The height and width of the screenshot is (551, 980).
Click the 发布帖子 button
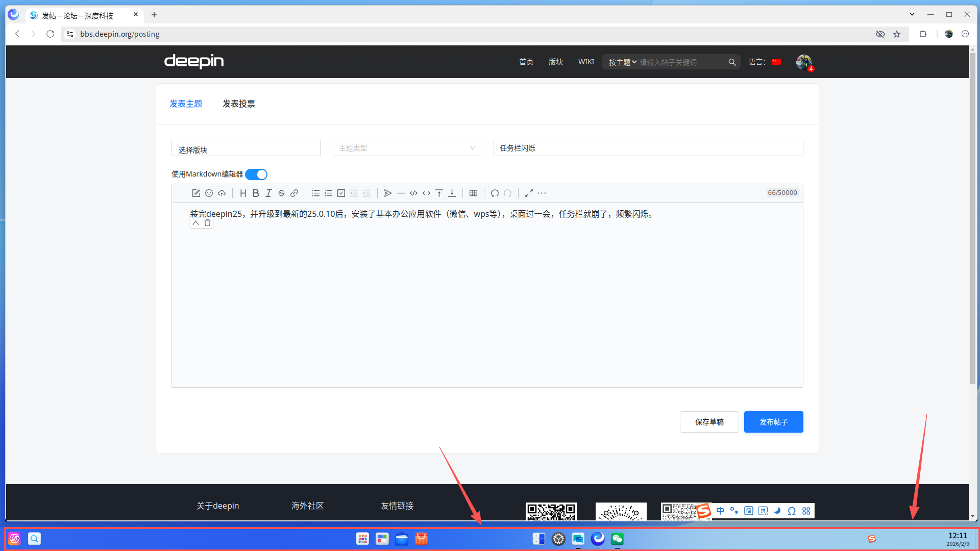774,422
